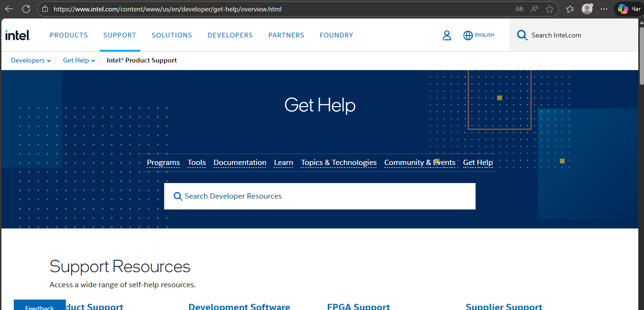Screen dimensions: 644x310
Task: Click the Get Help banner link
Action: [478, 163]
